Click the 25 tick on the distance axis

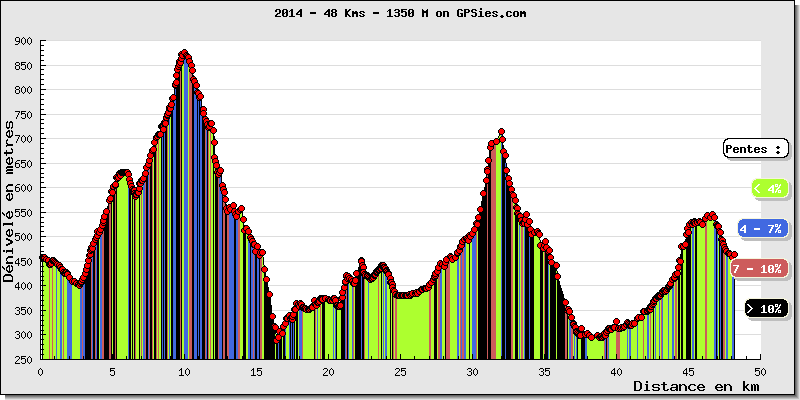(400, 371)
